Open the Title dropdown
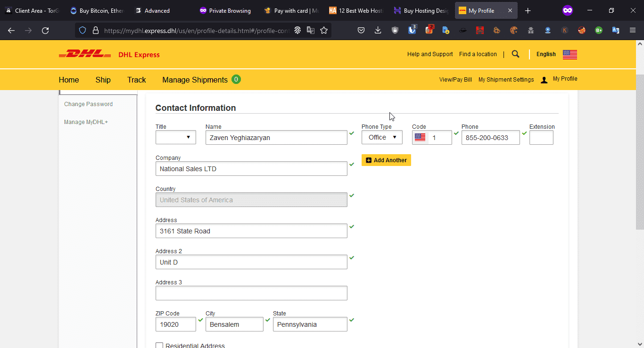Viewport: 644px width, 348px height. click(x=175, y=137)
